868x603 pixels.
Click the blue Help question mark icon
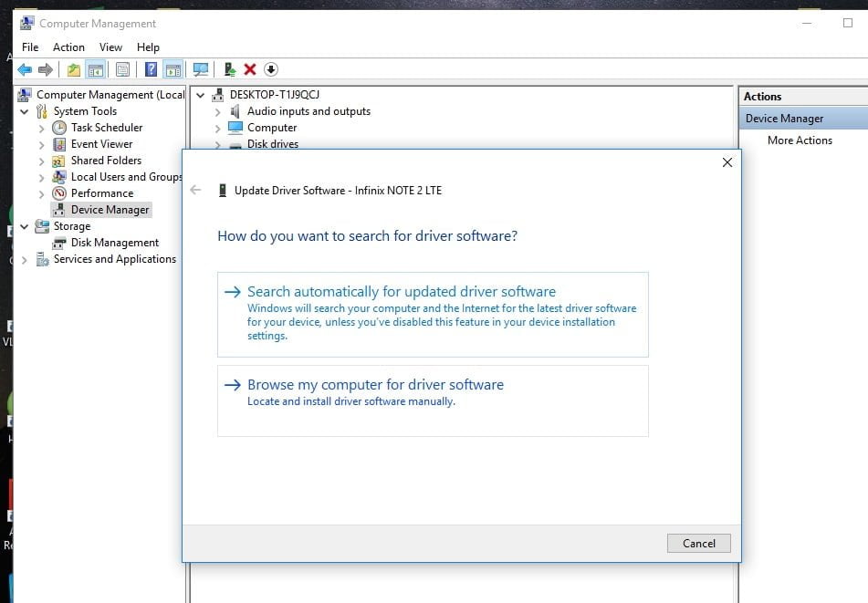tap(151, 69)
